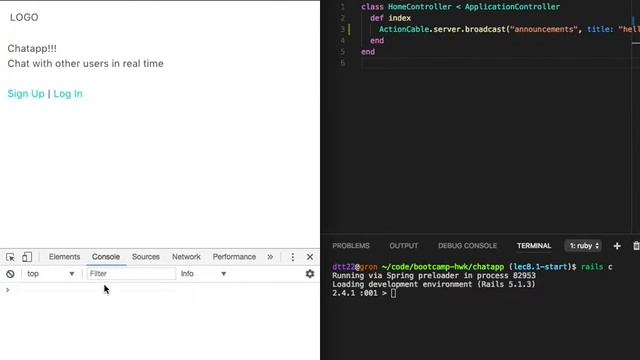640x360 pixels.
Task: Switch to the Console tab
Action: [x=106, y=257]
